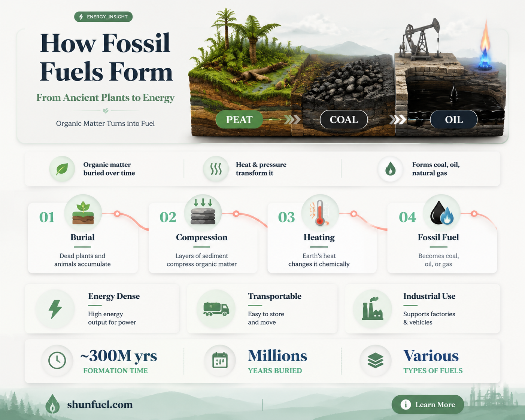The height and width of the screenshot is (420, 525).
Task: Open the shunfuel.com link
Action: tap(100, 405)
